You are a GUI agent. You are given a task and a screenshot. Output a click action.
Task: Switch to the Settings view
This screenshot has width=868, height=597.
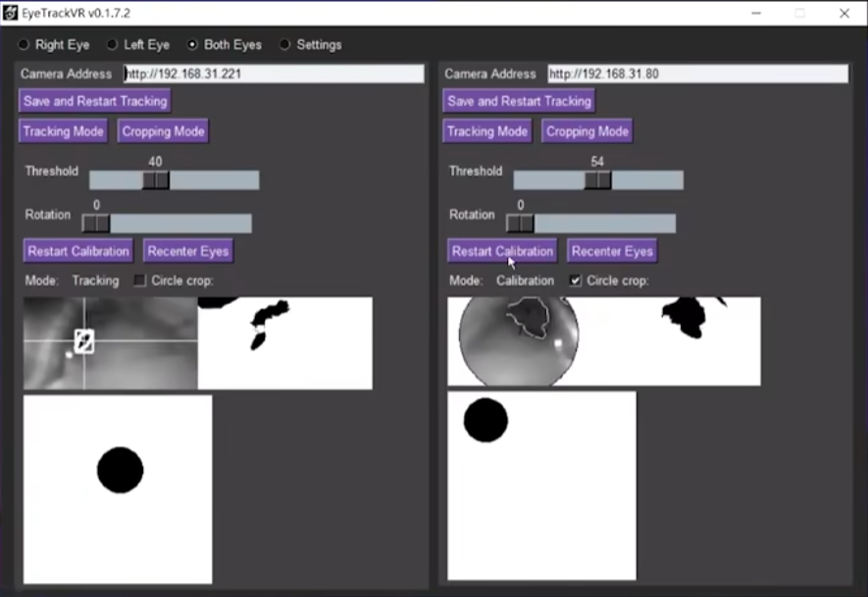284,44
